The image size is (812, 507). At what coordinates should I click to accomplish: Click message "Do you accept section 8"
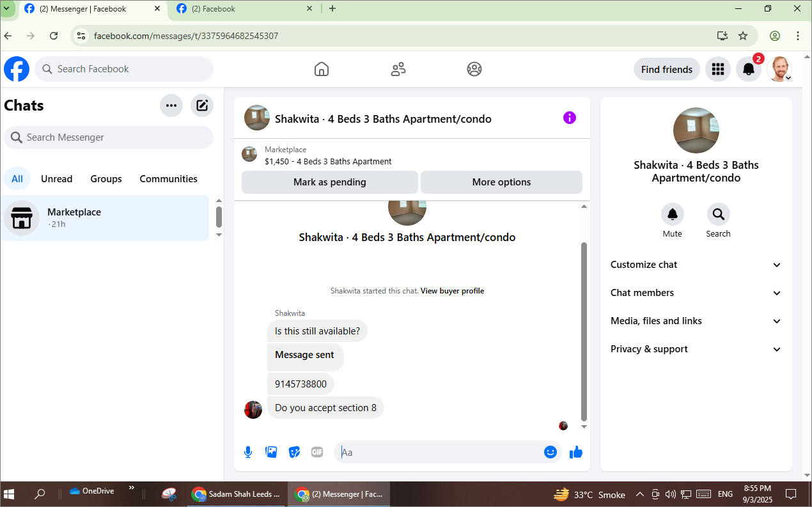pos(325,408)
